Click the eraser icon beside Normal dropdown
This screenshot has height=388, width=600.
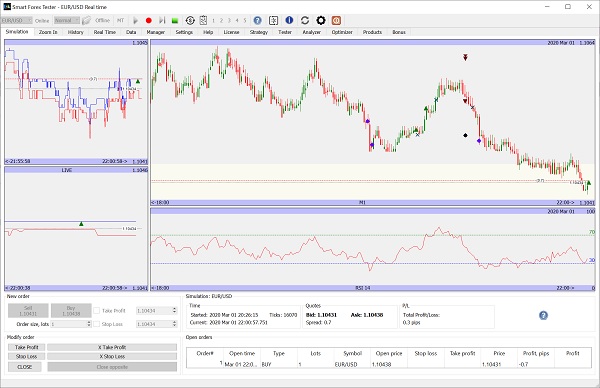pyautogui.click(x=86, y=20)
